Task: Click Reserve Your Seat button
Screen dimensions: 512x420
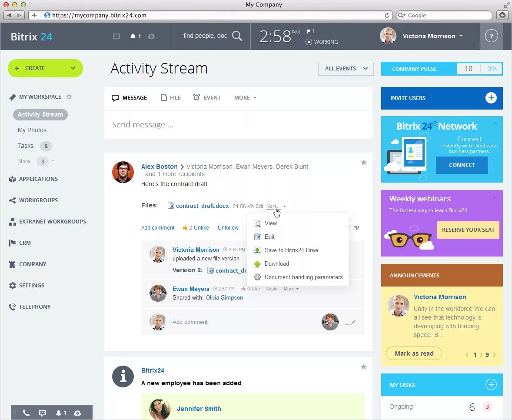Action: pyautogui.click(x=468, y=230)
